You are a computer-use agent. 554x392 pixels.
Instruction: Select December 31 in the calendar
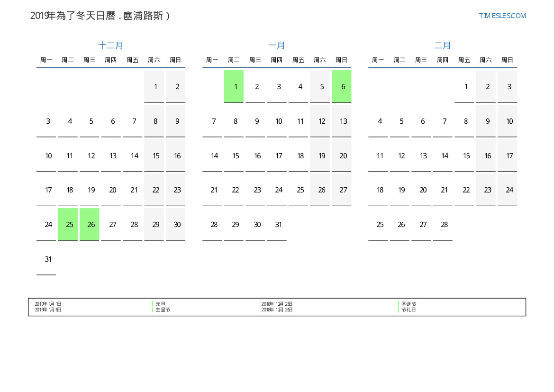pos(48,259)
